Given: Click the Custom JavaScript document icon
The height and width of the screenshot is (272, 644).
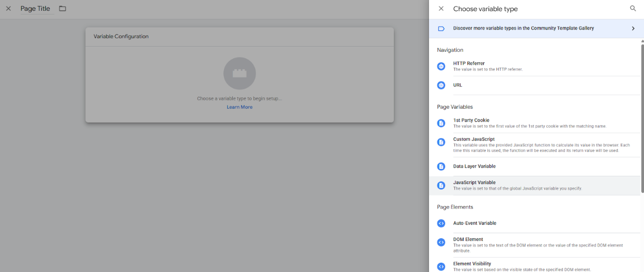Looking at the screenshot, I should [441, 142].
